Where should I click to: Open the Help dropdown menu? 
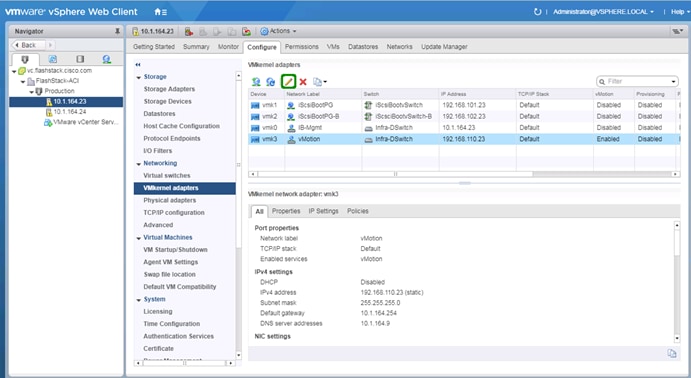680,12
